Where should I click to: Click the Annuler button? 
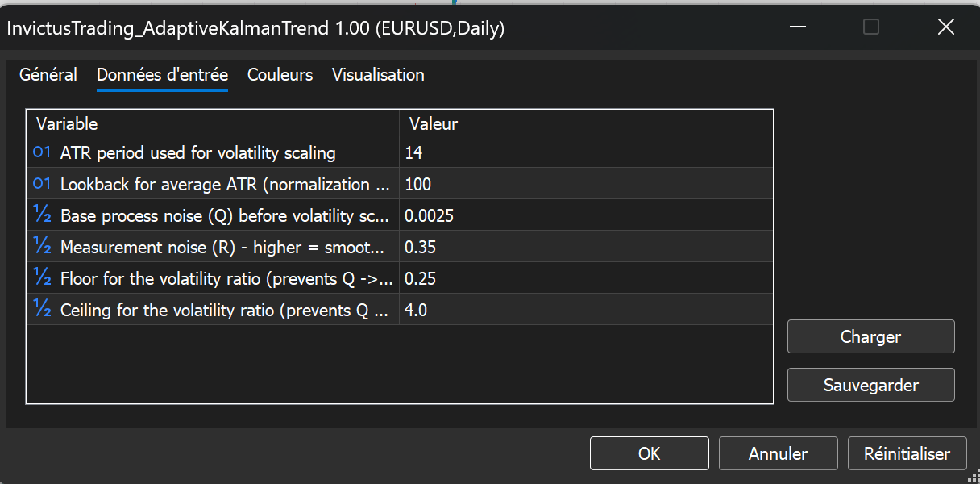(779, 453)
